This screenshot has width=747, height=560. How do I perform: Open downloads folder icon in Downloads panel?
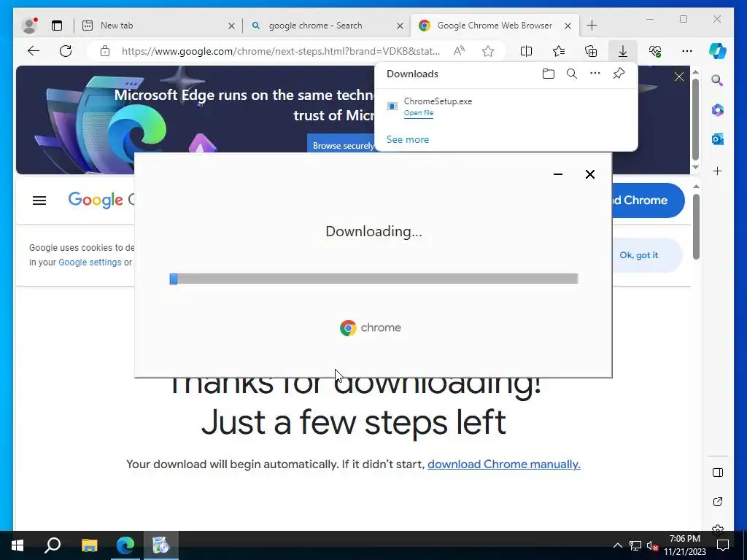(549, 74)
